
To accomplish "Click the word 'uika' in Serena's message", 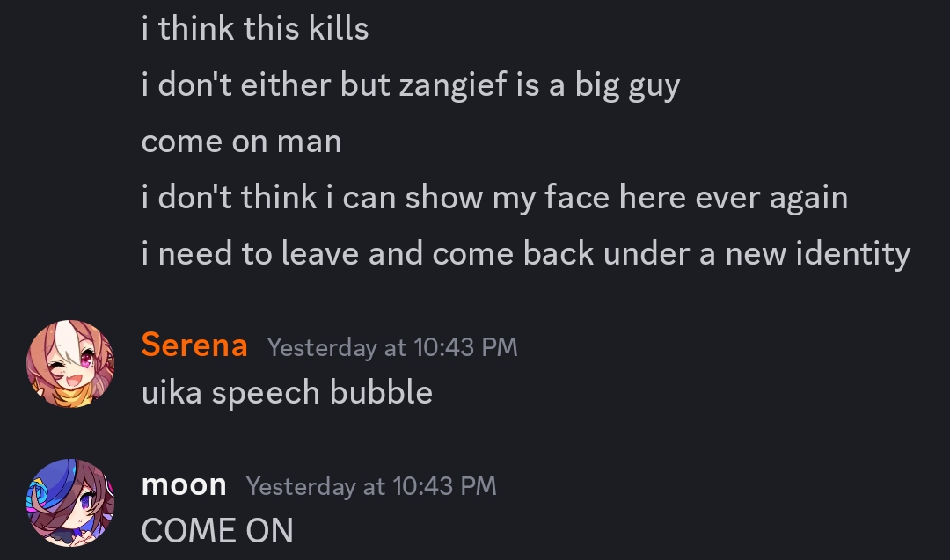I will [x=172, y=392].
